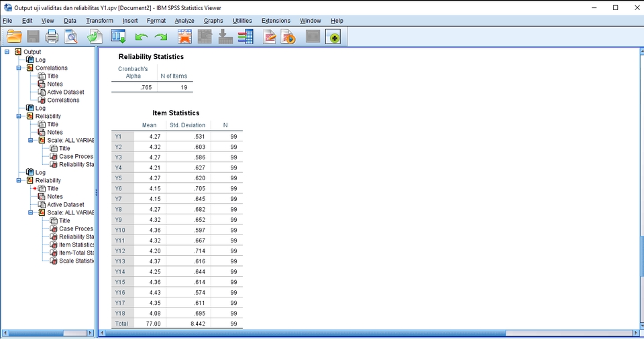The height and width of the screenshot is (339, 644).
Task: Select Scale Statistics in the outline tree
Action: 76,261
